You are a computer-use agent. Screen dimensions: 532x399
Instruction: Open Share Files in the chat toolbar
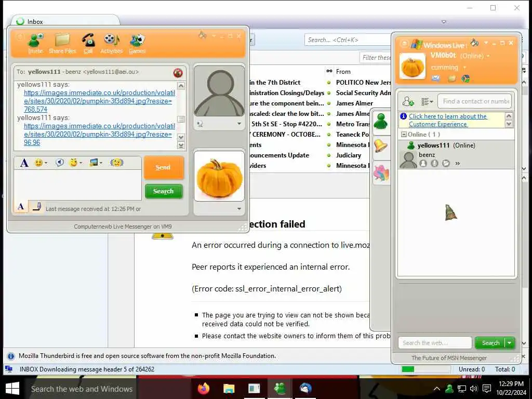62,44
